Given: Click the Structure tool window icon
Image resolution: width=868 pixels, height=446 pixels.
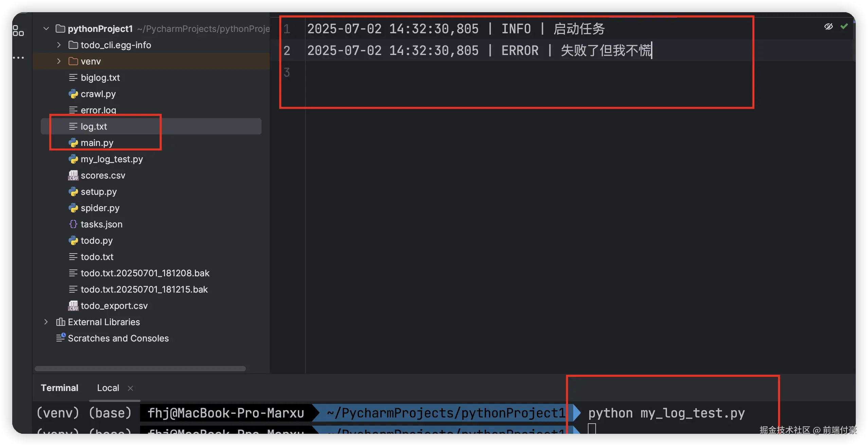Looking at the screenshot, I should tap(18, 31).
